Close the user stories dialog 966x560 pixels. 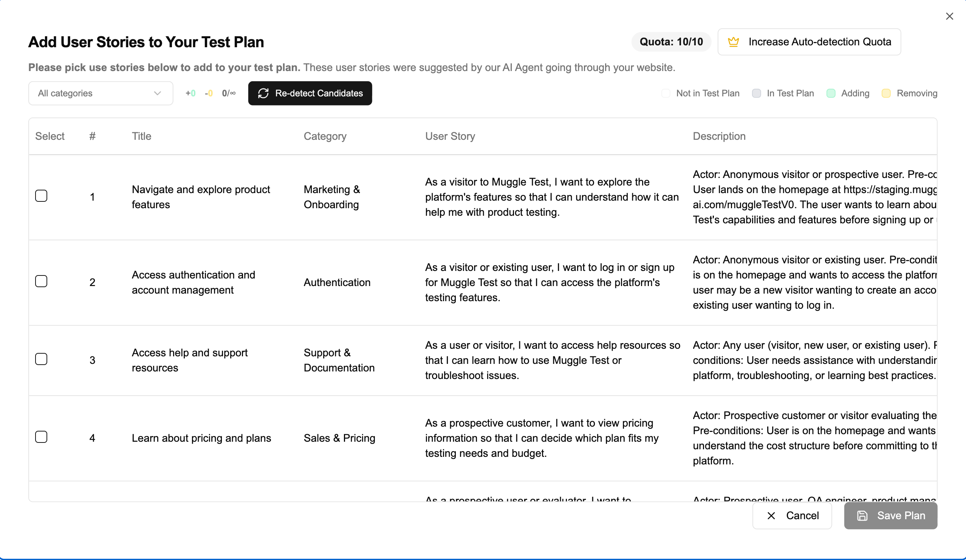click(x=949, y=16)
